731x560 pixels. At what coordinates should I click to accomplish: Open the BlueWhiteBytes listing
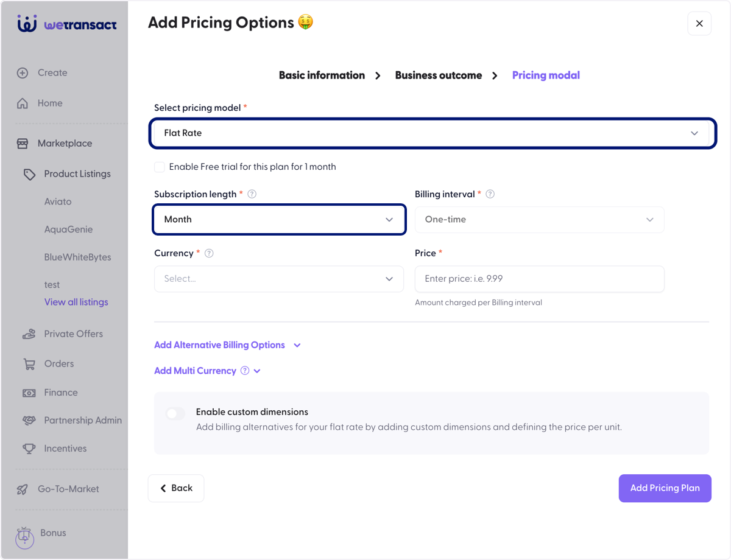pyautogui.click(x=78, y=257)
